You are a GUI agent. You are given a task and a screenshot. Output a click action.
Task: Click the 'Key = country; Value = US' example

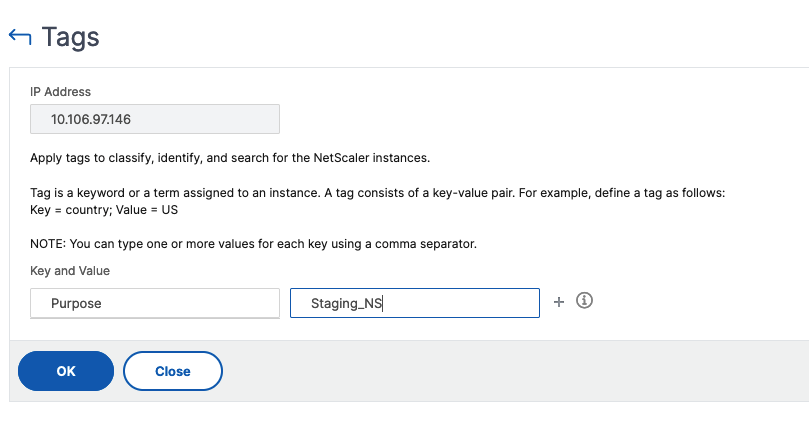(104, 210)
